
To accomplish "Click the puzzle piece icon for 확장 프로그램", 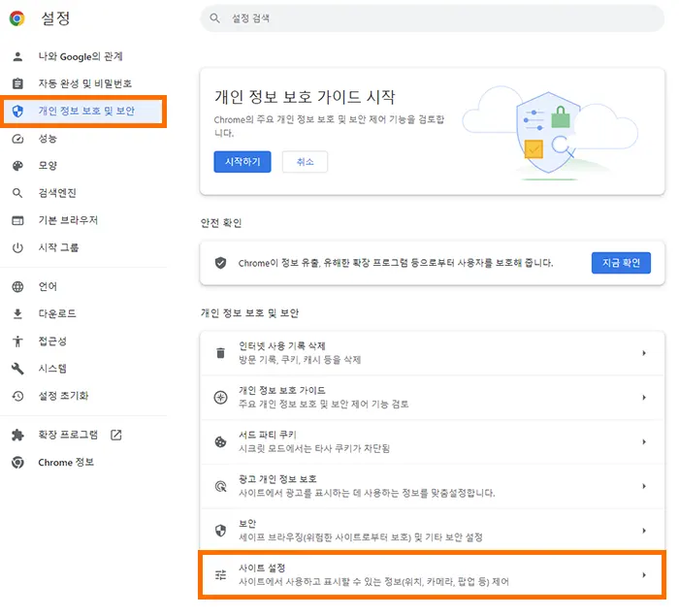I will click(17, 435).
